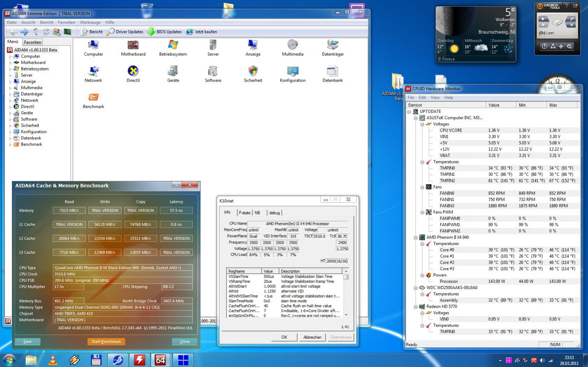
Task: Collapse the Fans PWM sensor group
Action: tap(422, 212)
